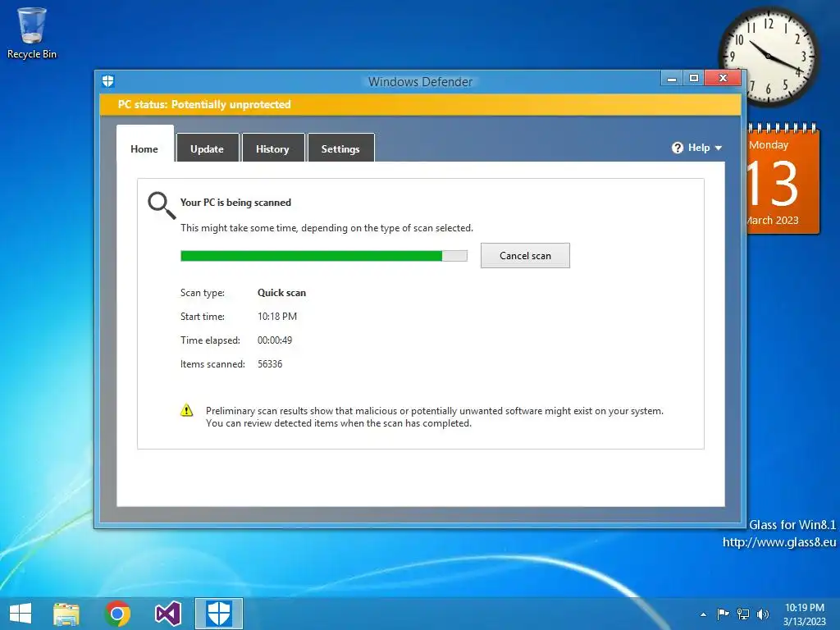Click the network tray icon
Viewport: 840px width, 630px height.
point(743,614)
